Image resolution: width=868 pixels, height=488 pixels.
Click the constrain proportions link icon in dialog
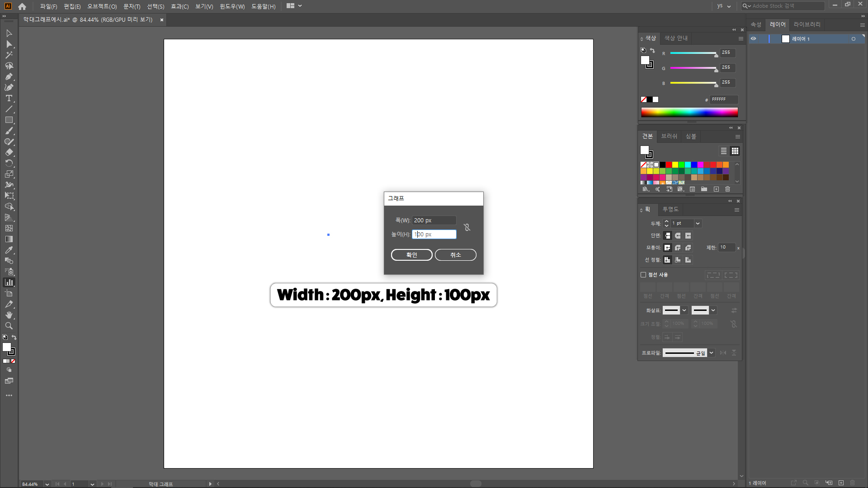pyautogui.click(x=467, y=227)
